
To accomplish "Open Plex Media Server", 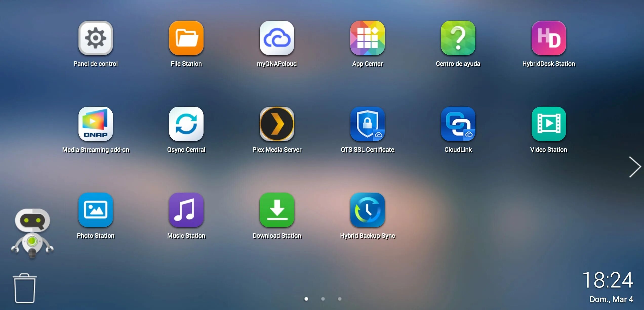I will [x=277, y=124].
